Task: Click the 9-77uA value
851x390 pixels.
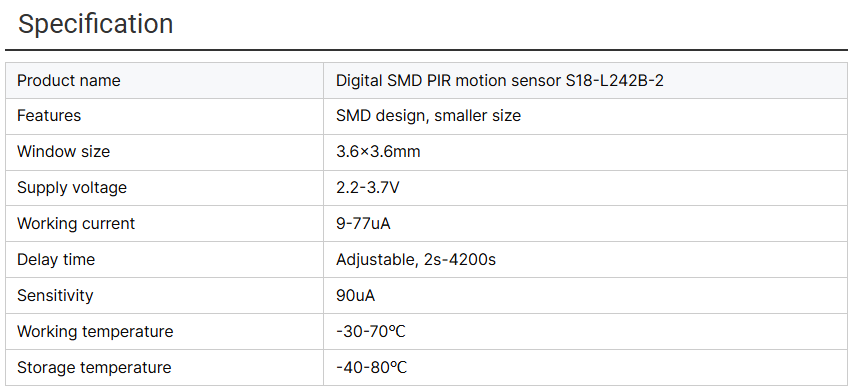Action: [363, 223]
